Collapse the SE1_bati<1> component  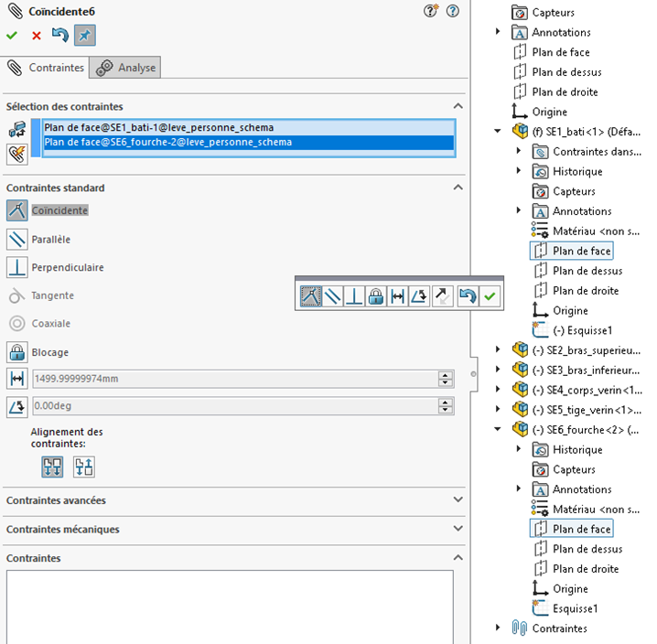coord(498,131)
